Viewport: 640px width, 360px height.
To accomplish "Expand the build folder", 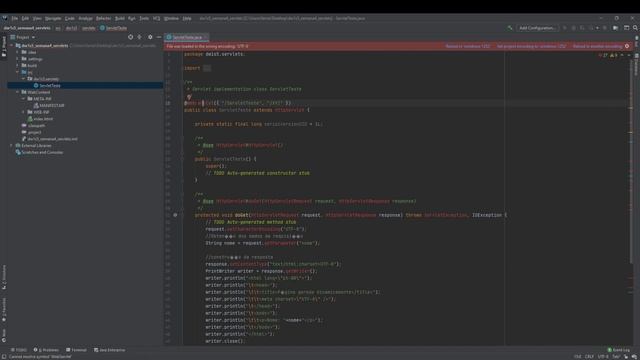I will click(18, 66).
